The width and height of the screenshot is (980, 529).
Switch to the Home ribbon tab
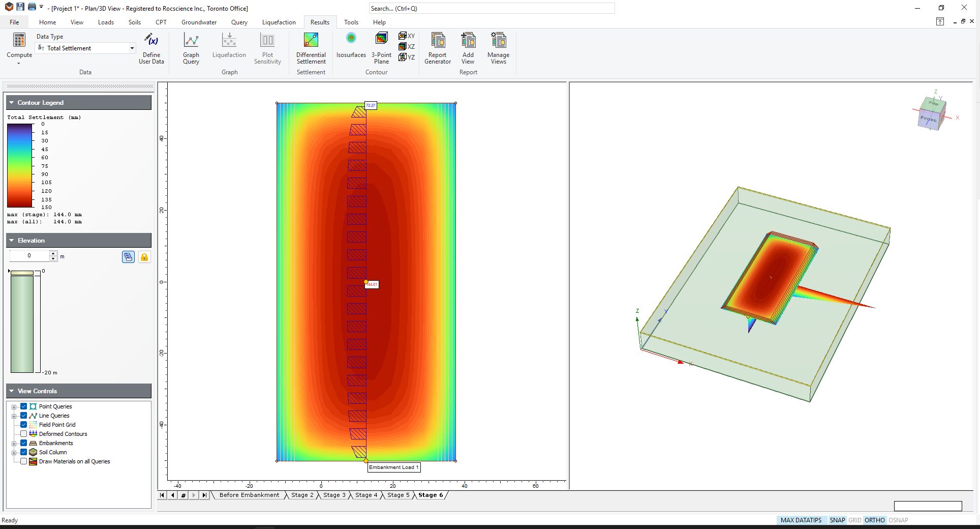(47, 22)
